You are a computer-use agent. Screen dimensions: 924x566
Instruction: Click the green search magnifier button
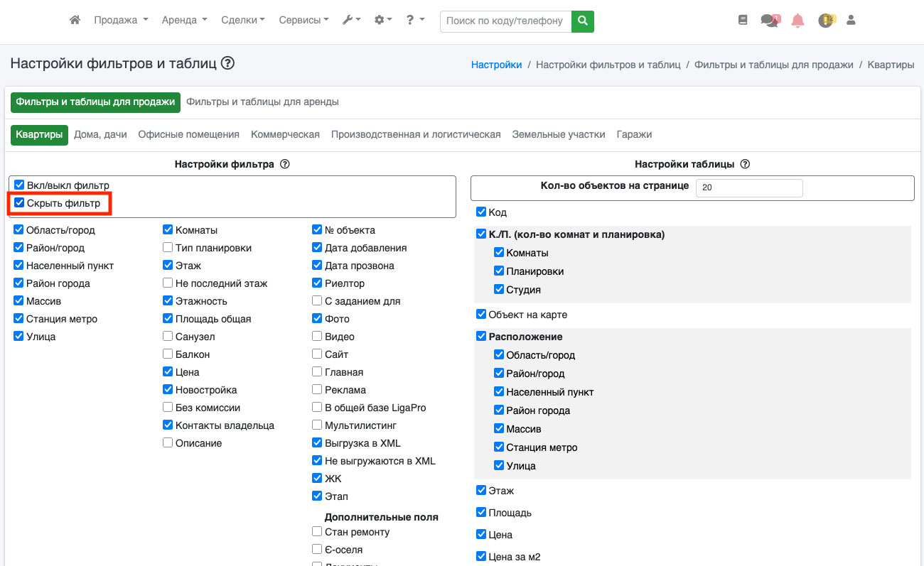click(583, 21)
